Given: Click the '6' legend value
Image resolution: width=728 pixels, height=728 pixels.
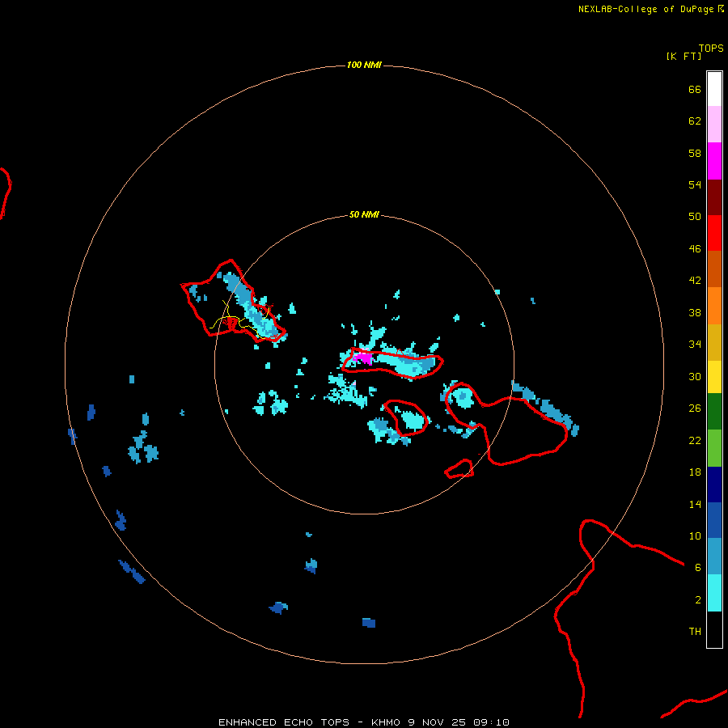Looking at the screenshot, I should click(x=698, y=567).
